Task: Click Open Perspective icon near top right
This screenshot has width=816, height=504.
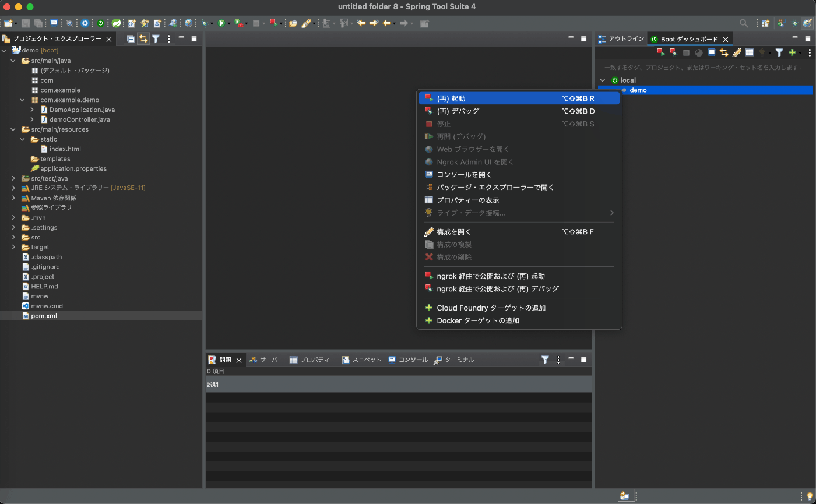Action: tap(766, 23)
